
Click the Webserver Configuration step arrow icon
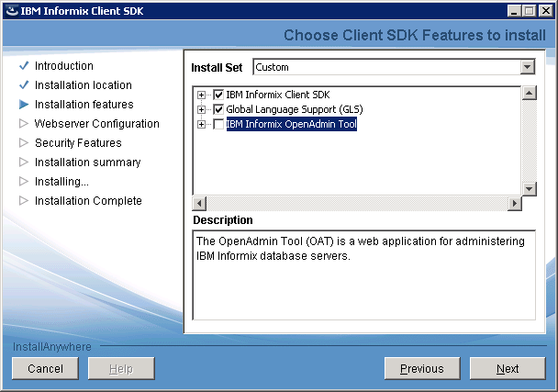point(24,124)
